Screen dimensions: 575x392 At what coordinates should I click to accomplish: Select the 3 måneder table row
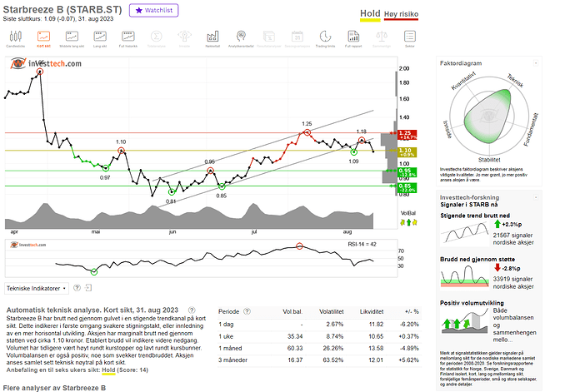point(319,360)
